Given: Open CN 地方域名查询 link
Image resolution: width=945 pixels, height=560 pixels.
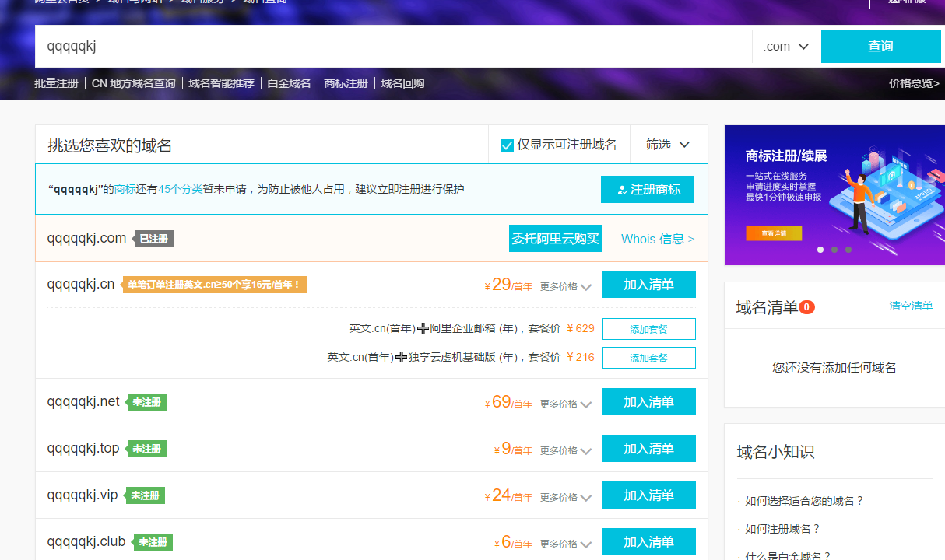Looking at the screenshot, I should [x=134, y=83].
